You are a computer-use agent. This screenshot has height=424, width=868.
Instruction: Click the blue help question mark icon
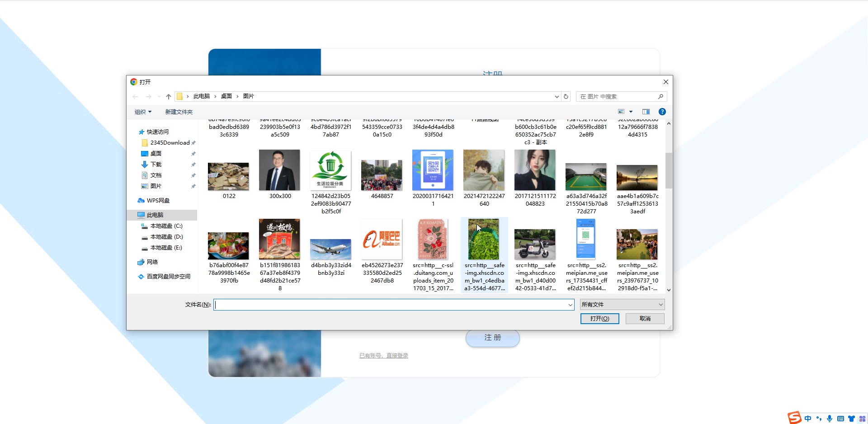click(x=662, y=112)
